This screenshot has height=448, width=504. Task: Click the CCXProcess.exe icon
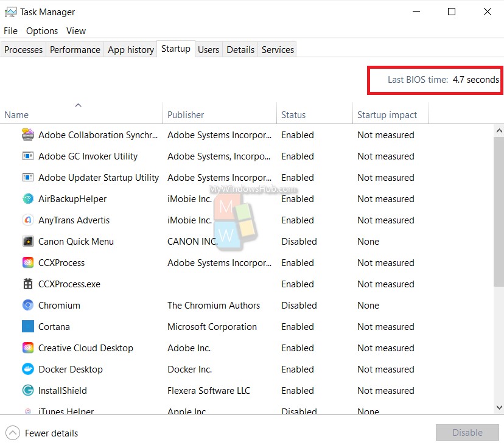tap(28, 284)
